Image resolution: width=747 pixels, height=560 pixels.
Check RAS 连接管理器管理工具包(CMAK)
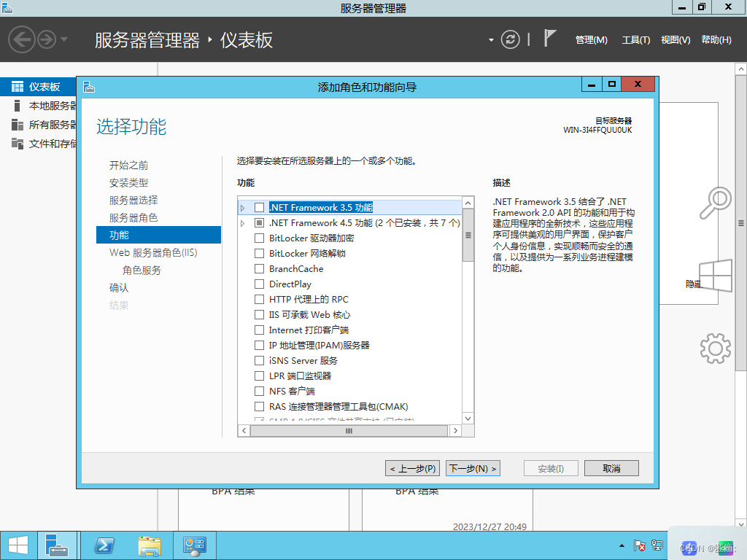(x=259, y=407)
